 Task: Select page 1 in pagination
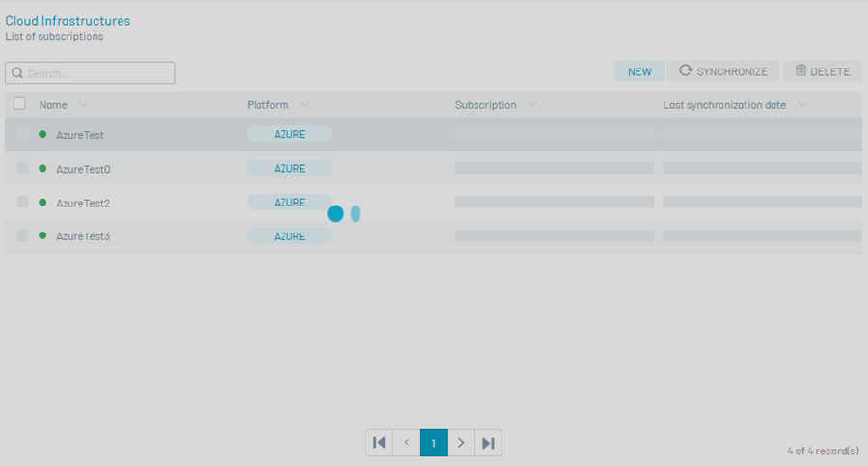[x=433, y=443]
